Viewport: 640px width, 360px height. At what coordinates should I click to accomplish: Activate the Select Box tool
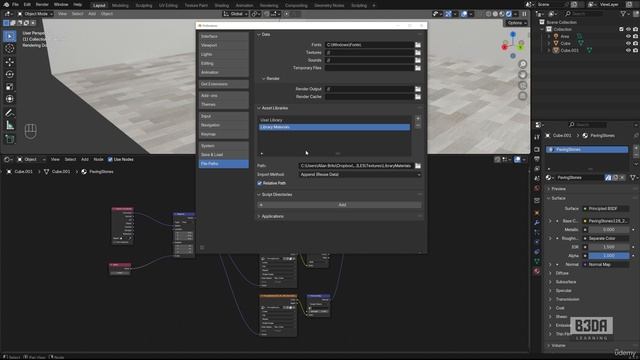pyautogui.click(x=10, y=36)
